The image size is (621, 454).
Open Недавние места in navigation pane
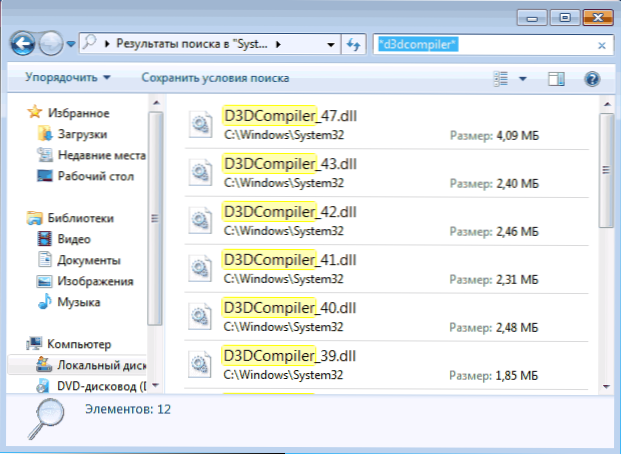coord(101,155)
